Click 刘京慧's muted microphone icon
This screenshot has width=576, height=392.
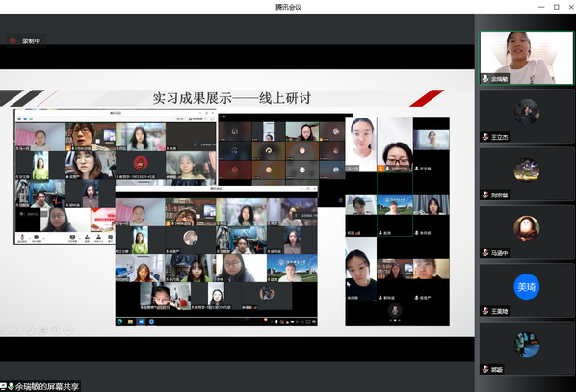tap(485, 195)
